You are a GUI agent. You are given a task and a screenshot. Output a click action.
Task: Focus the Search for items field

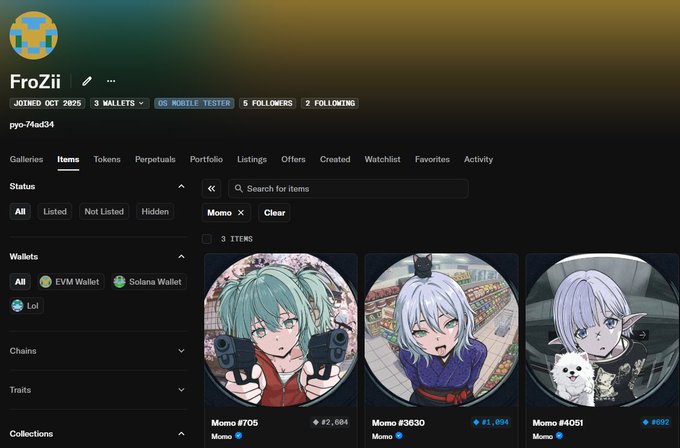coord(348,189)
